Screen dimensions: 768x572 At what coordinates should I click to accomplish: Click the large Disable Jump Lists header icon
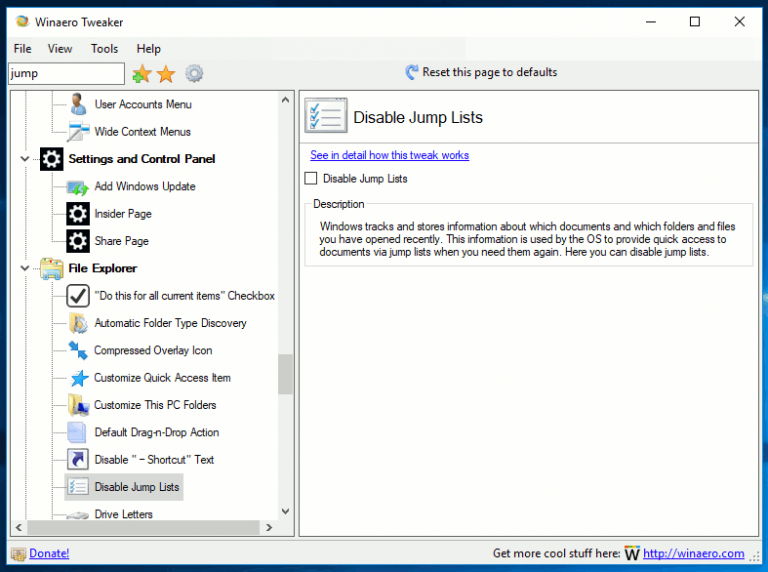[x=326, y=116]
